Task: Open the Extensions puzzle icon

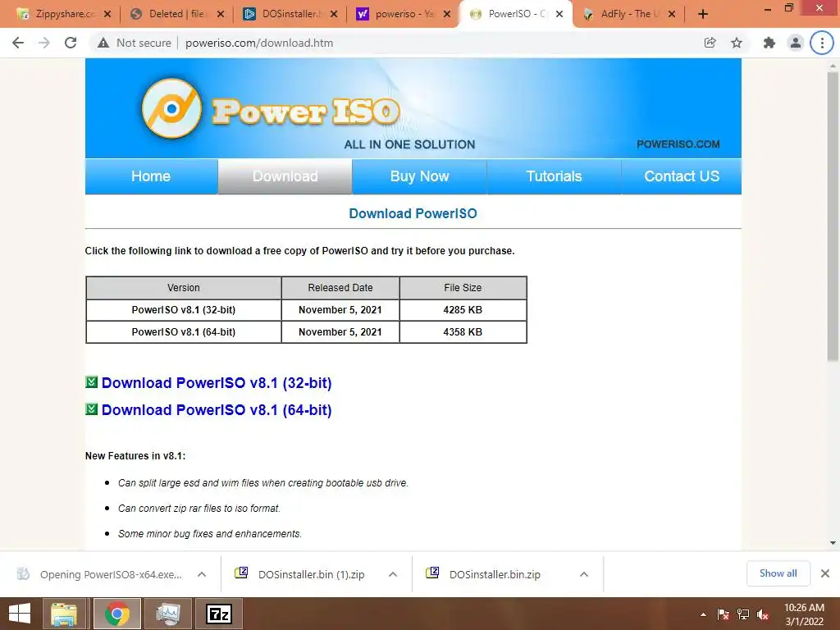Action: [x=769, y=43]
